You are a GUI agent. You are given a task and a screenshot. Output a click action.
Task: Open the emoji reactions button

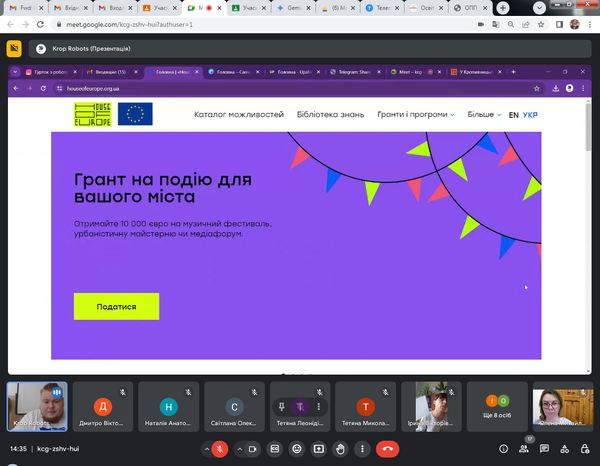297,449
